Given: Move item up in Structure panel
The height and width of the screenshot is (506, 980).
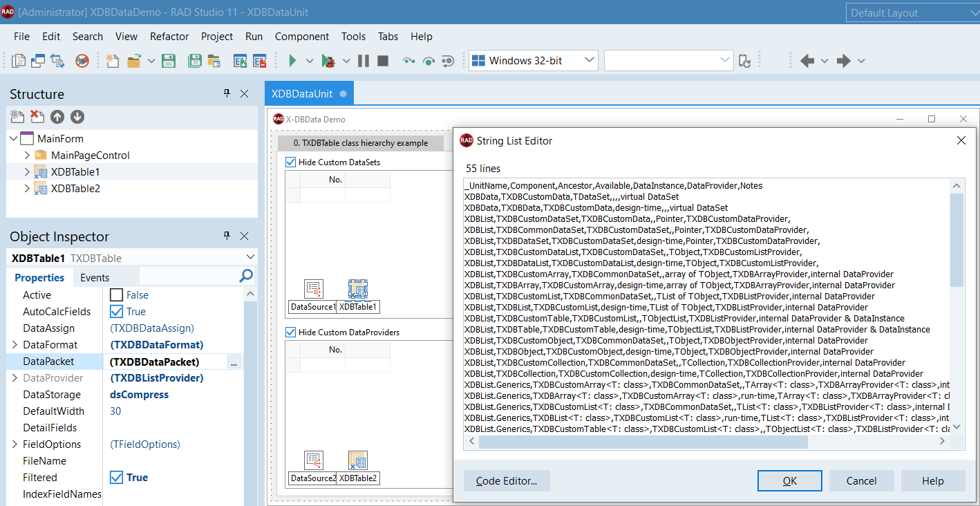Looking at the screenshot, I should (57, 118).
